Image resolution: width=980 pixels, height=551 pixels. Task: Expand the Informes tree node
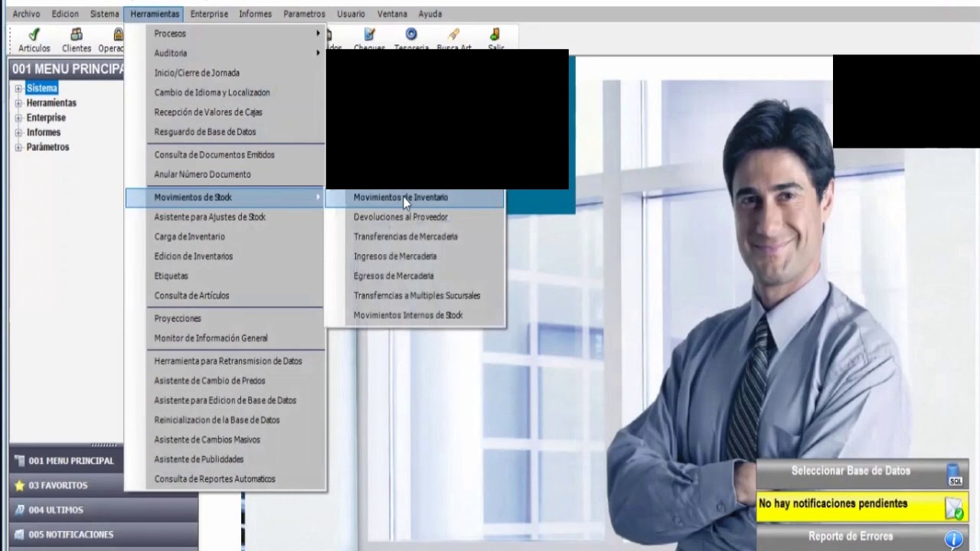18,132
